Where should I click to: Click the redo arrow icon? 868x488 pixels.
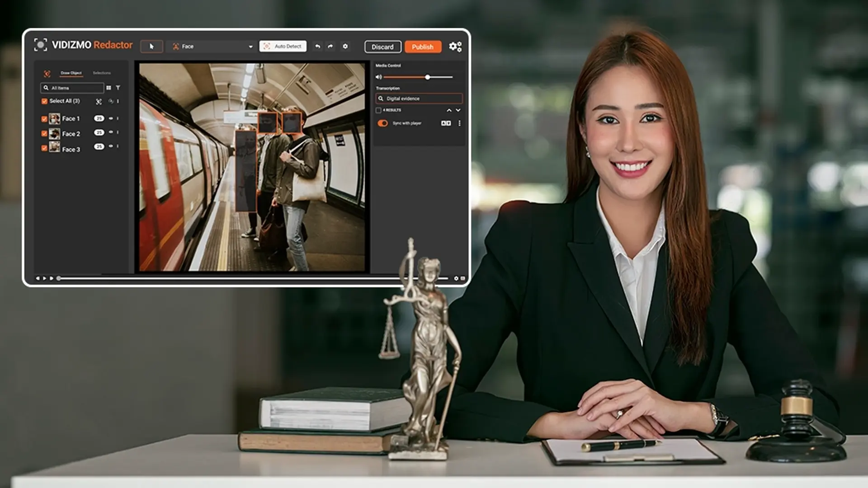pos(330,47)
